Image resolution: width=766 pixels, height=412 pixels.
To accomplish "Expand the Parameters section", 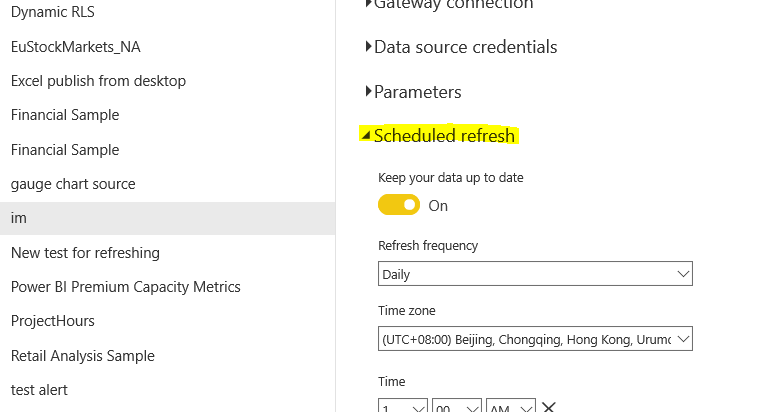I will point(413,92).
